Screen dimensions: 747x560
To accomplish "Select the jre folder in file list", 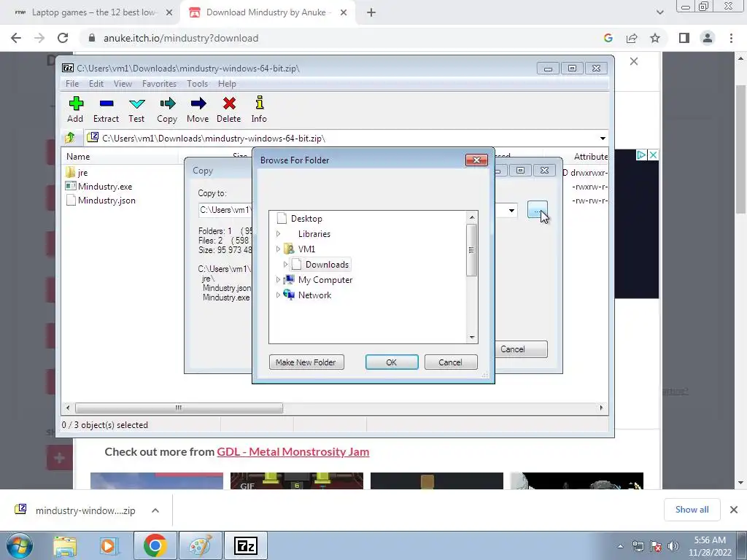I will [77, 172].
